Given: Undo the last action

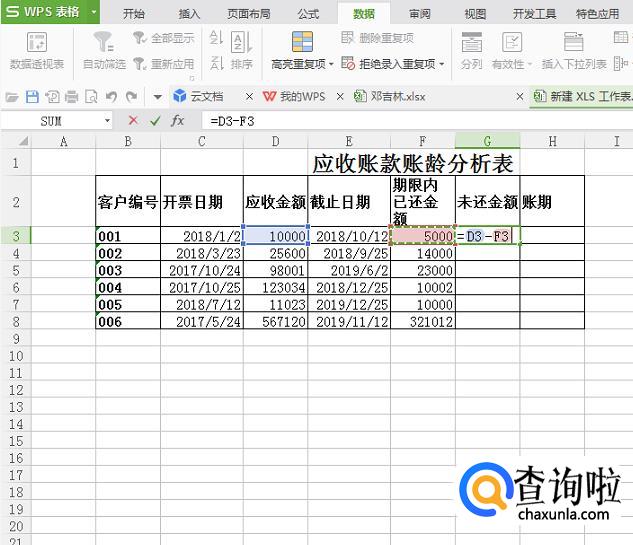Looking at the screenshot, I should (111, 97).
